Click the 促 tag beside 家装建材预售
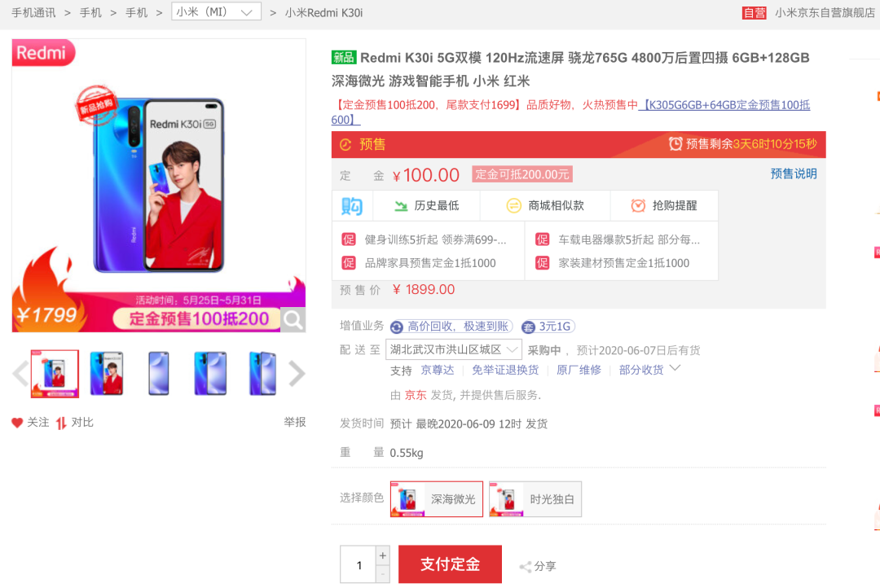 pyautogui.click(x=542, y=262)
